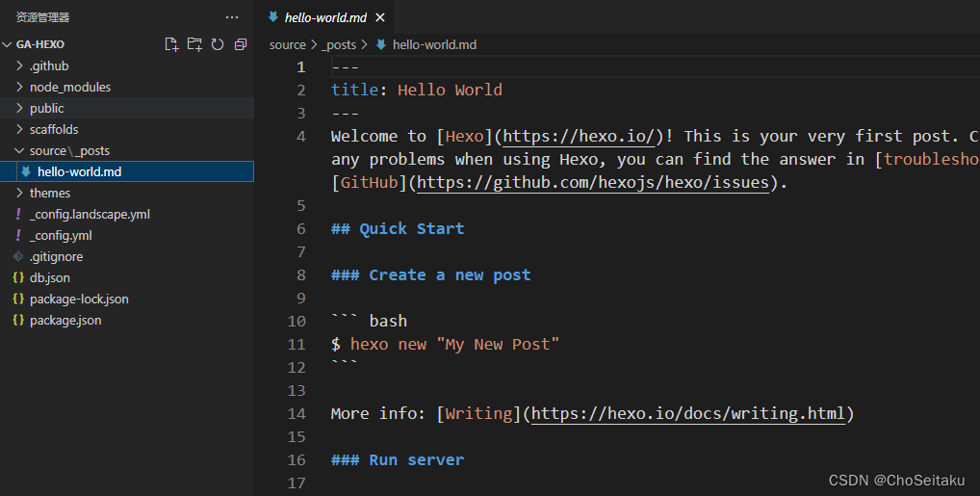Close the hello-world.md editor tab

pos(380,17)
